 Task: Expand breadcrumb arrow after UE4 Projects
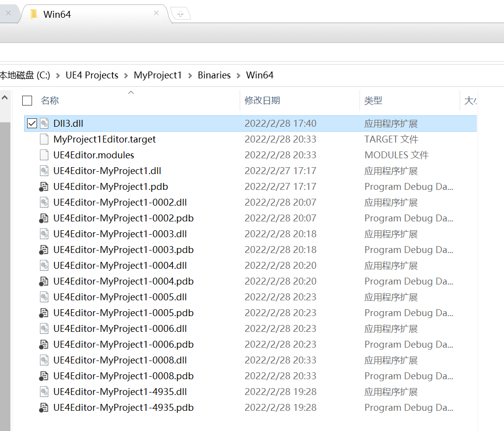[x=126, y=75]
